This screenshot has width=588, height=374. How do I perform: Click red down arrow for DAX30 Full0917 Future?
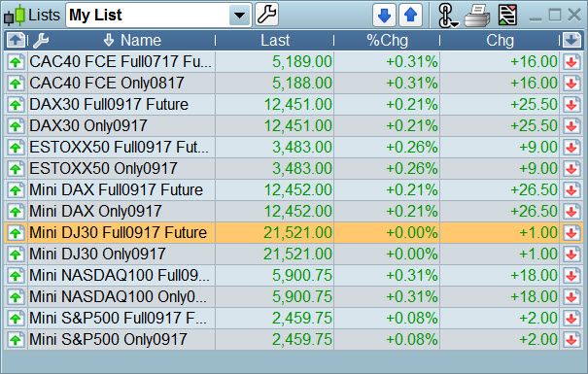point(571,105)
